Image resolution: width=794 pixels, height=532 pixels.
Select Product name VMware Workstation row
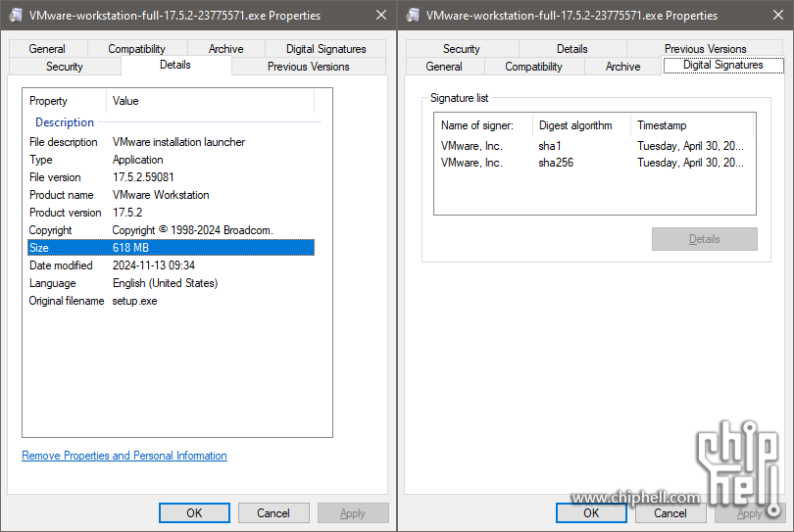(x=172, y=195)
